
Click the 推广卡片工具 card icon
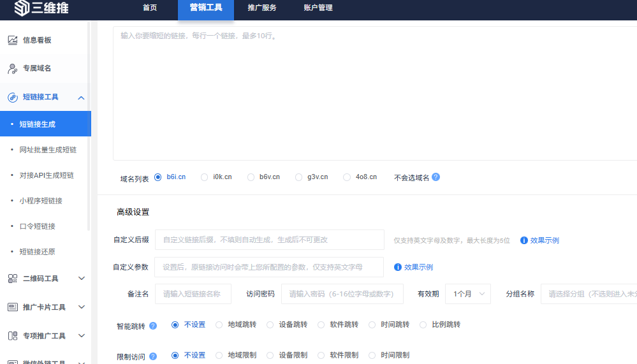[13, 307]
